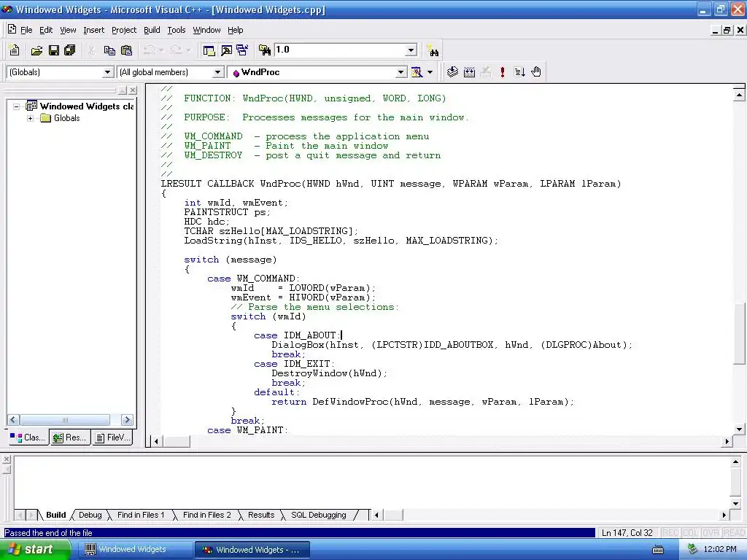Open the Help menu

(236, 30)
